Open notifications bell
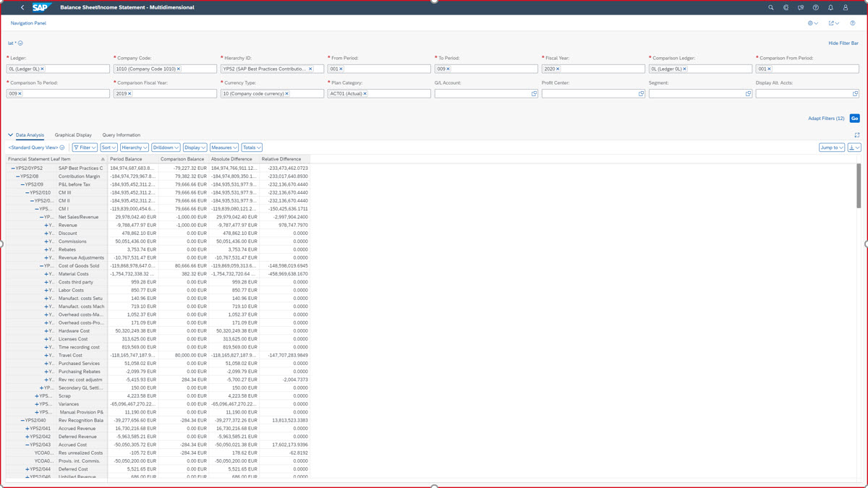This screenshot has height=488, width=868. (x=830, y=7)
